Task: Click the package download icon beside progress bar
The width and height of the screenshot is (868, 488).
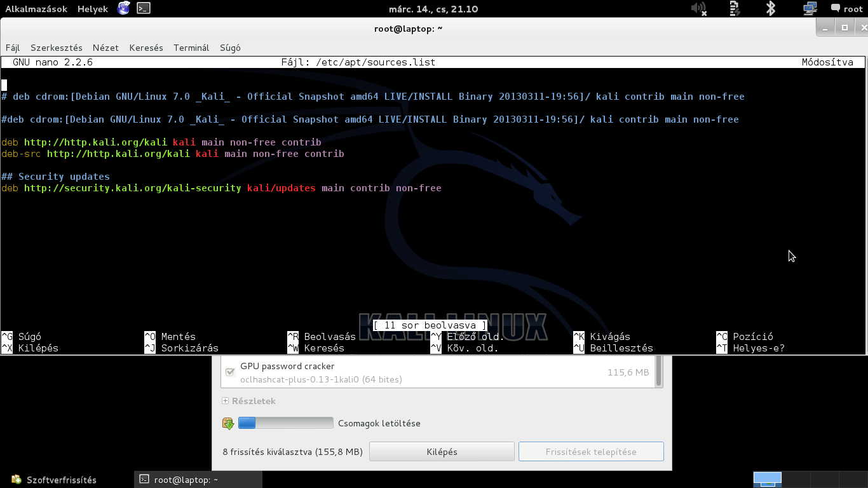Action: [x=228, y=423]
